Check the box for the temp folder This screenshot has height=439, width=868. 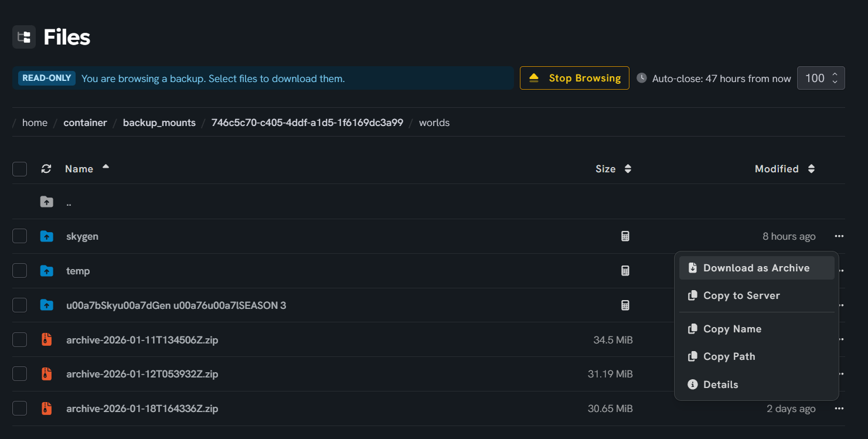tap(20, 271)
